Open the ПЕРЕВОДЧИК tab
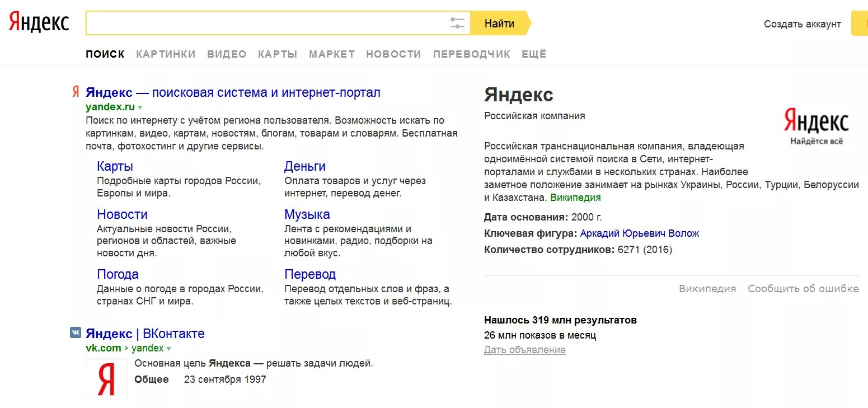 click(471, 54)
